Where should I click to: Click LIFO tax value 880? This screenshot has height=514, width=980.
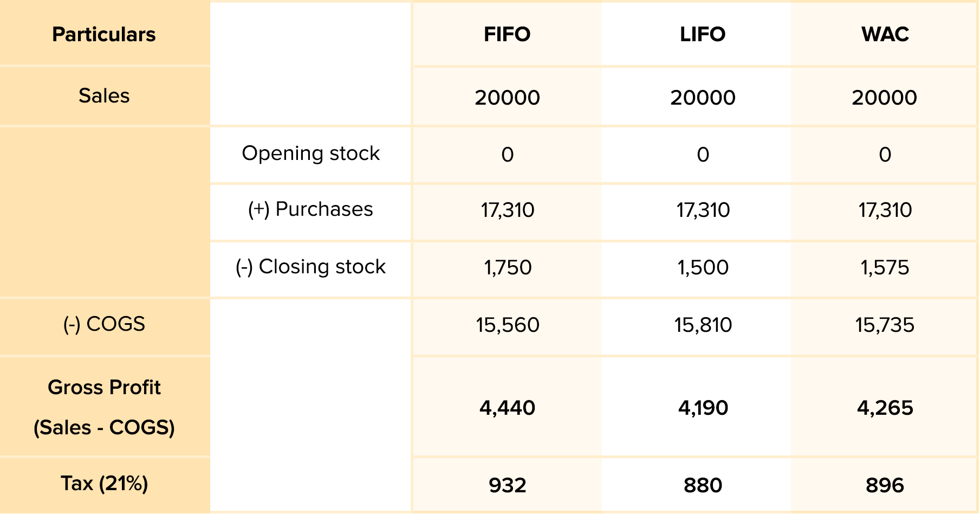[703, 485]
